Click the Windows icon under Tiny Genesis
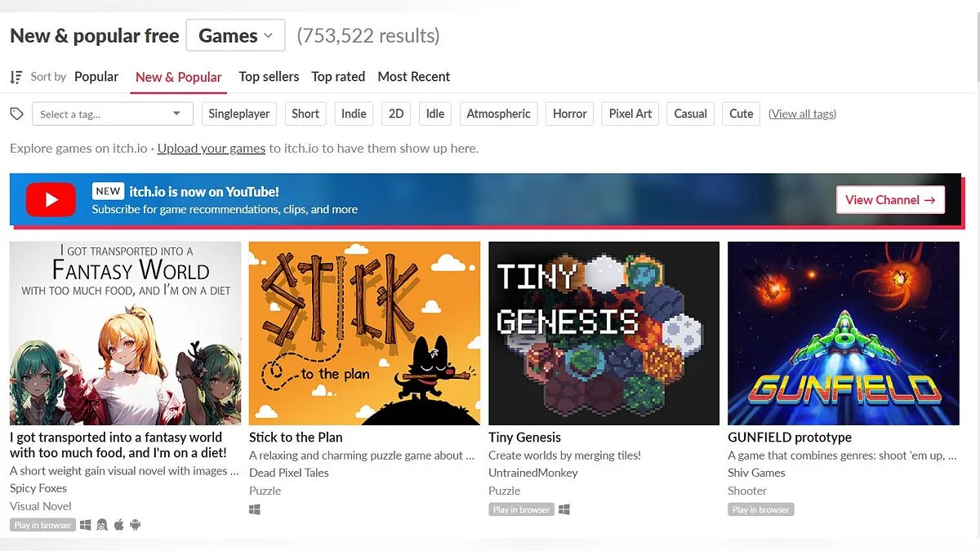This screenshot has height=551, width=980. tap(564, 509)
